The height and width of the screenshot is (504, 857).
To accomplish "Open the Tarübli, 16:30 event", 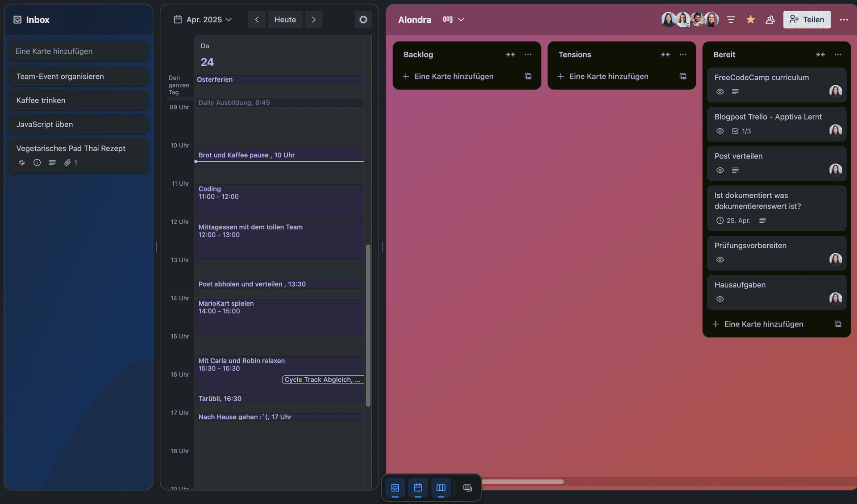I will tap(279, 399).
